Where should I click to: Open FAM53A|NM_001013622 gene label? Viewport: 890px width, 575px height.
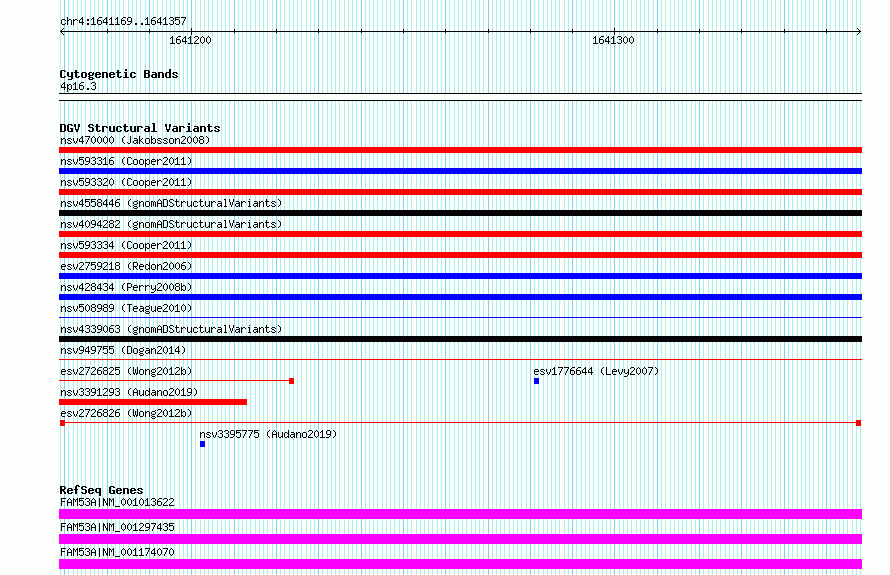pos(117,502)
